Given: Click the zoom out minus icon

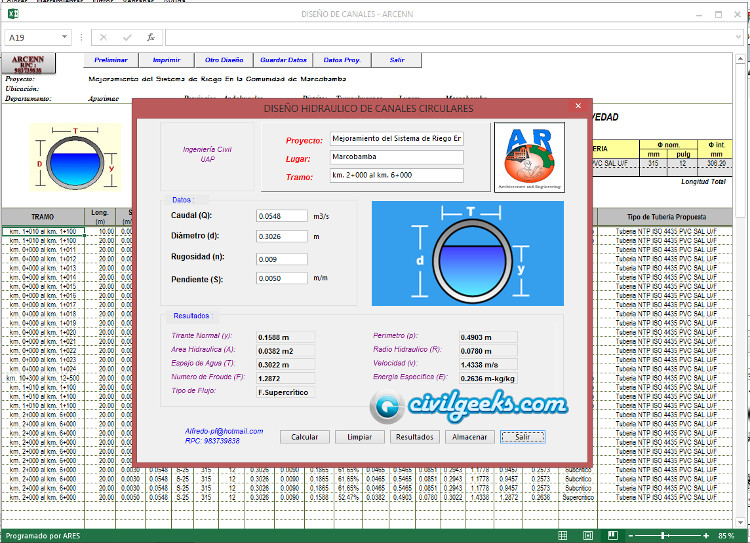Looking at the screenshot, I should 632,536.
